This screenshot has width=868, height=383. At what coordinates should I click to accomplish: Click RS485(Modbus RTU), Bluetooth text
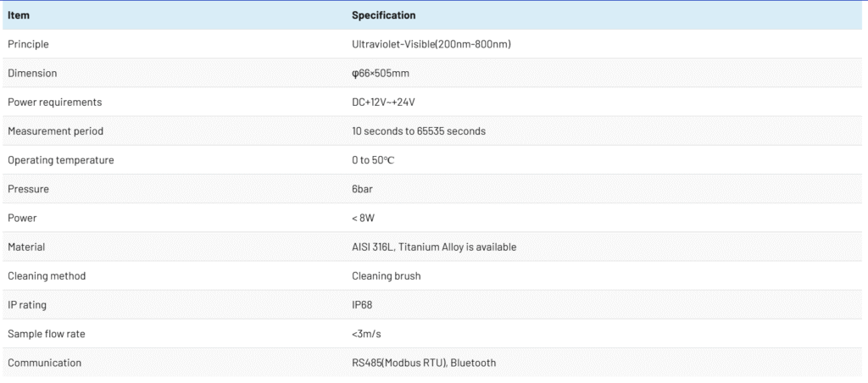424,363
